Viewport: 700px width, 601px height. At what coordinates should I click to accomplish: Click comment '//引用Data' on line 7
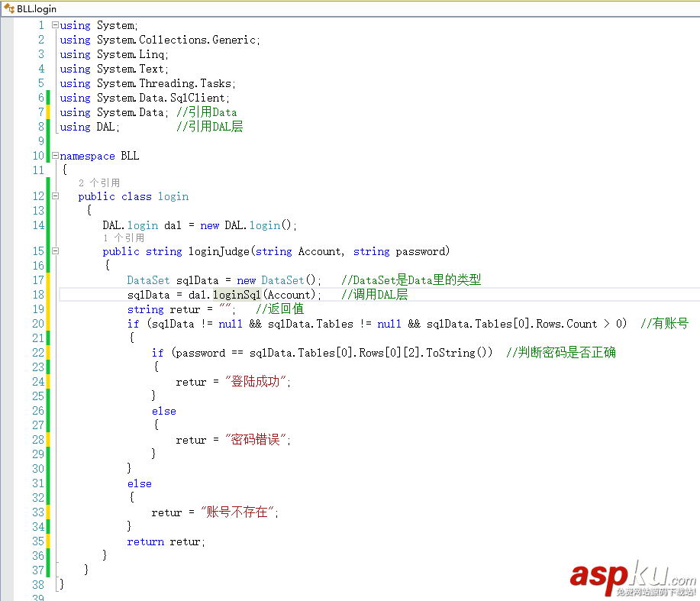point(207,112)
